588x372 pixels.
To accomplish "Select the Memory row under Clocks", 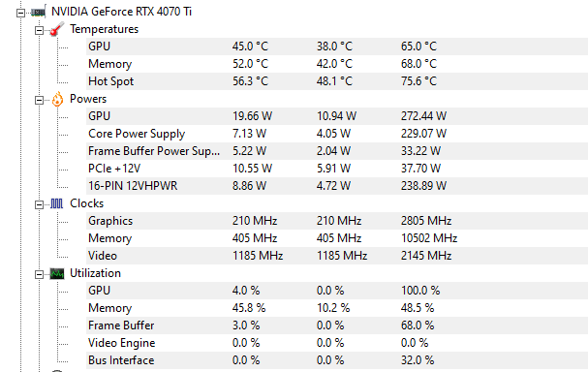I will pyautogui.click(x=337, y=238).
